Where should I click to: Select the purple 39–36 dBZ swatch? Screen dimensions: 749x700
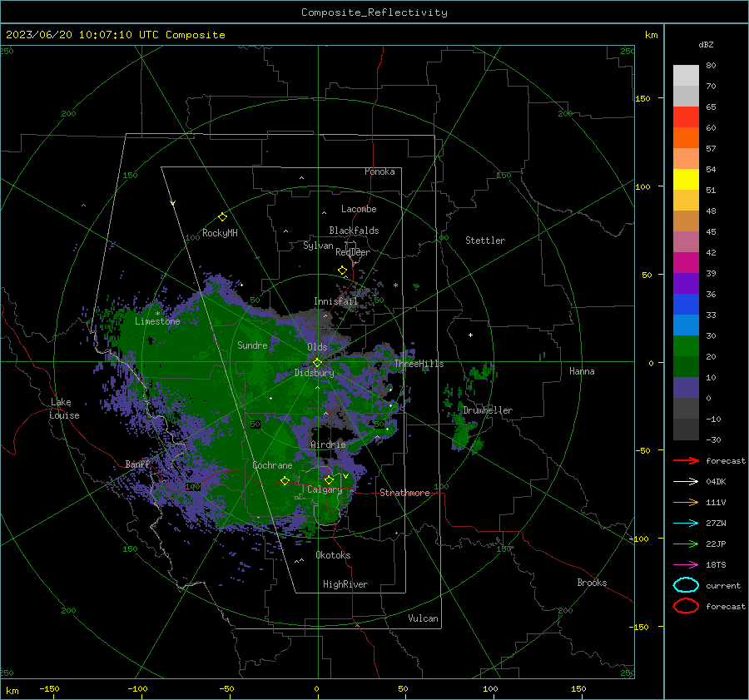coord(686,284)
